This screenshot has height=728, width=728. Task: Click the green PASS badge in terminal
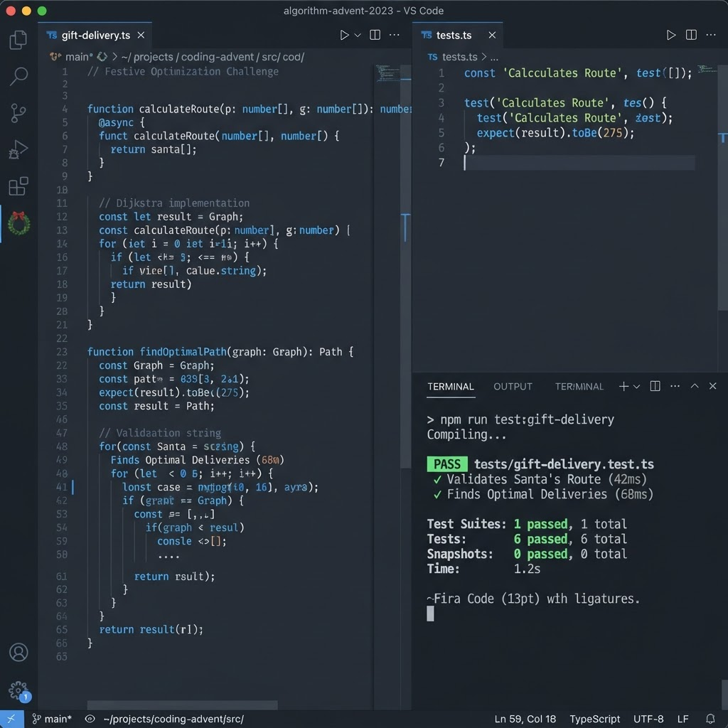(x=447, y=464)
